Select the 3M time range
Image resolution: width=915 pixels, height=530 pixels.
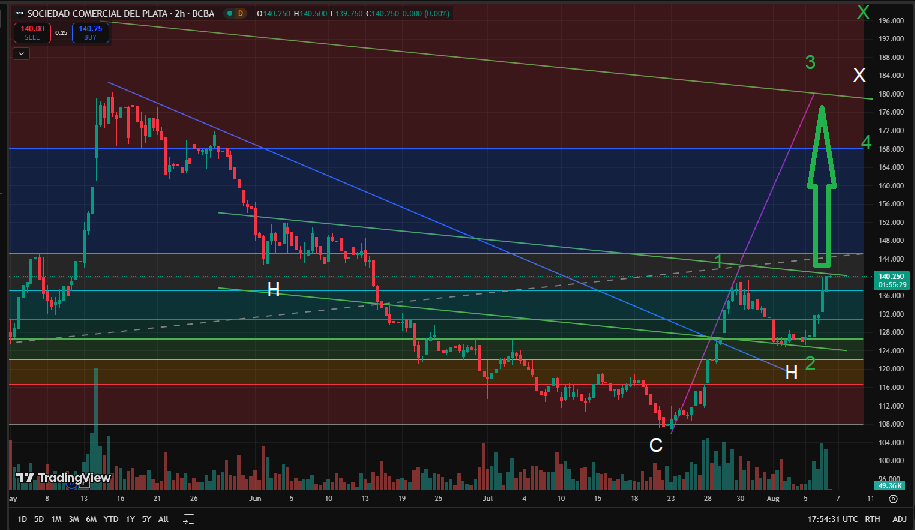74,519
